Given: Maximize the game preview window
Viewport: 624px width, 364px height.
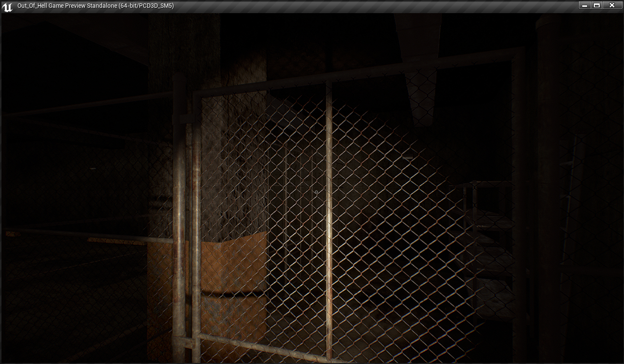Looking at the screenshot, I should 597,5.
